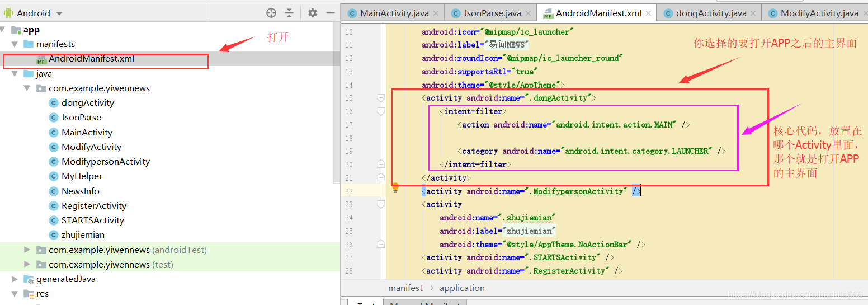
Task: Open MainActivity class in tree
Action: pos(87,133)
